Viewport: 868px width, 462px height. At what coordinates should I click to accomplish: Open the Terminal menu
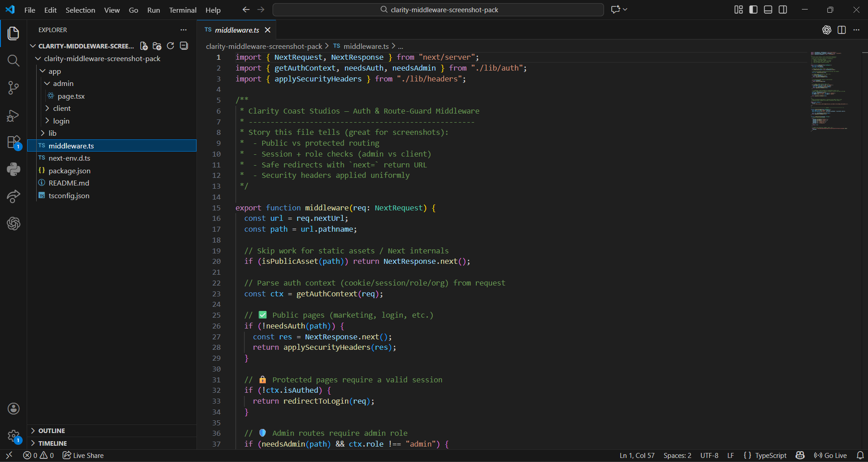pos(182,10)
